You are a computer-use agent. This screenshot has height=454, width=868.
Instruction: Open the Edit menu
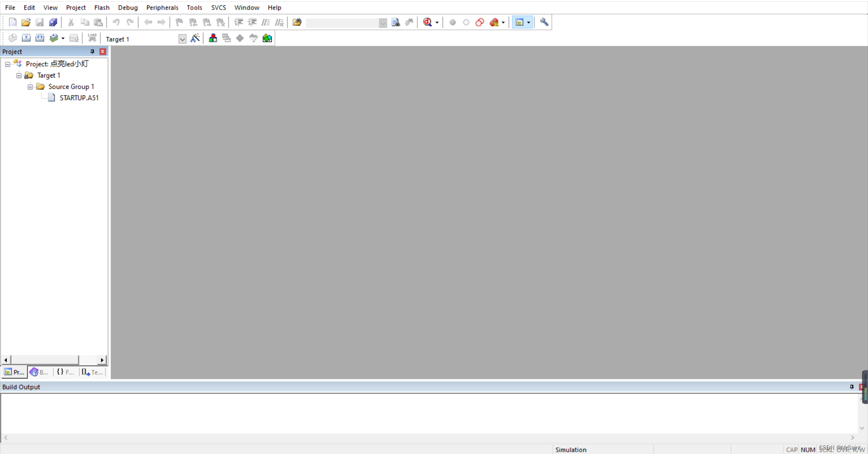coord(29,8)
